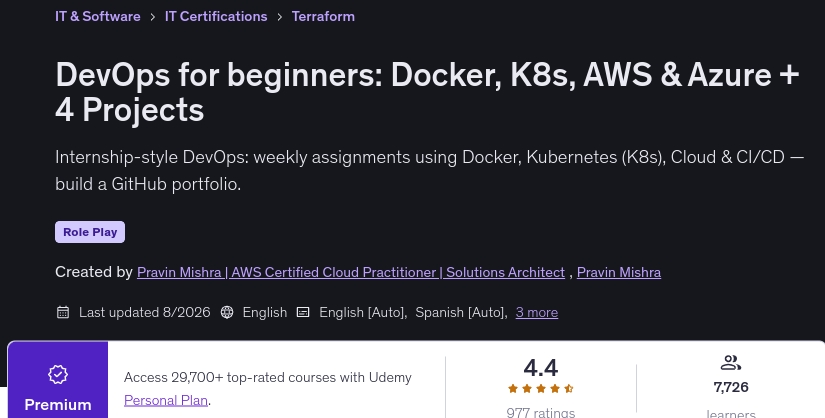
Task: Open the second Pravin Mishra instructor link
Action: pos(619,272)
